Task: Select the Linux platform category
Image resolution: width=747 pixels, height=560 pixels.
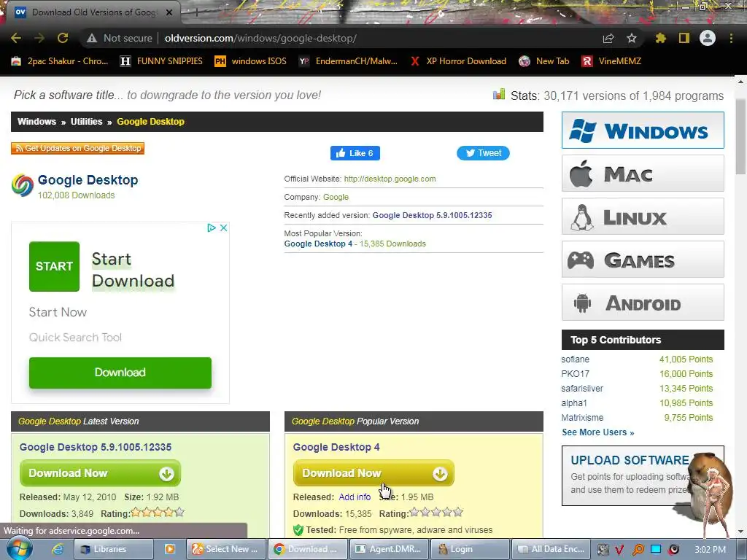Action: [x=643, y=216]
